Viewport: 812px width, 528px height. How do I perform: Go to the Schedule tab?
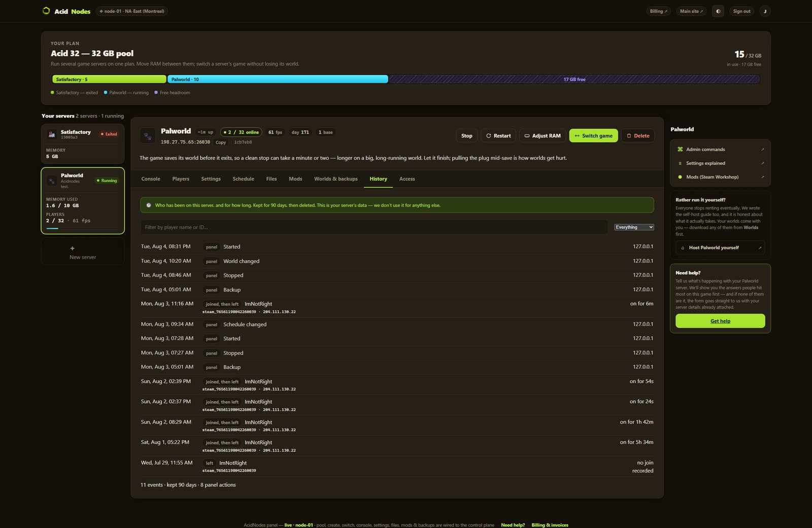tap(244, 179)
